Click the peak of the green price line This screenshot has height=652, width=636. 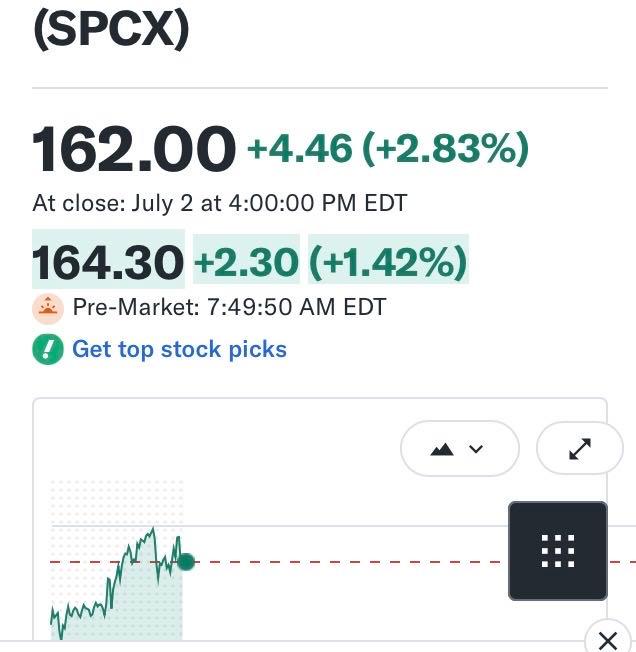pyautogui.click(x=153, y=529)
